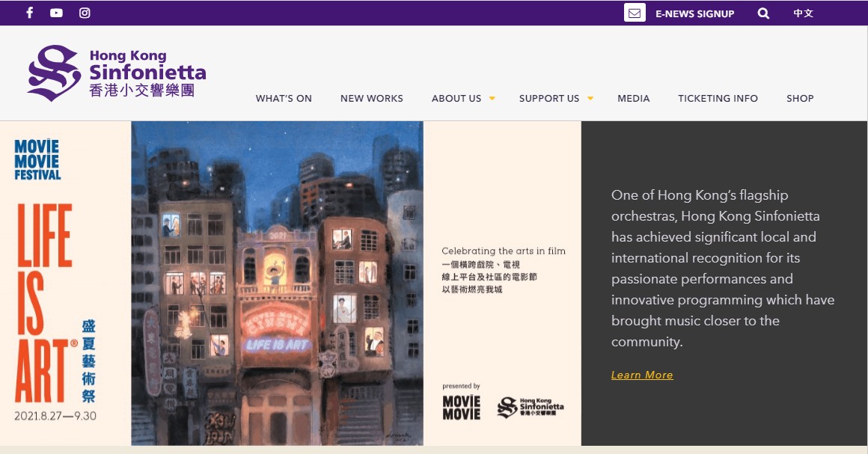Viewport: 868px width, 454px height.
Task: Click the Hong Kong Sinfonietta logo
Action: point(117,73)
